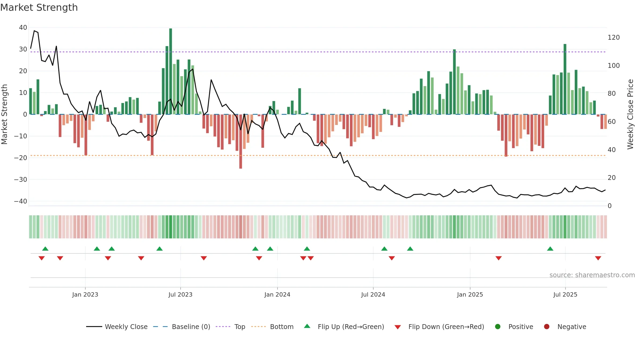
Task: Click the −40 tick on the left axis
Action: [x=21, y=201]
